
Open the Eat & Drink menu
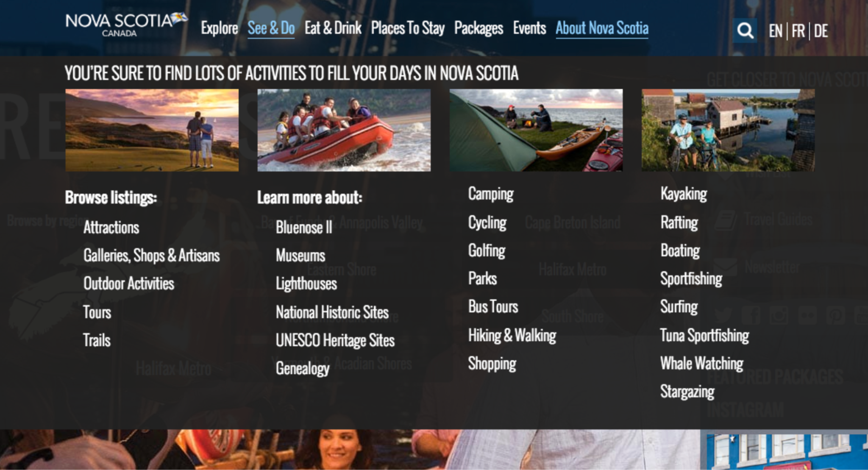[x=333, y=28]
